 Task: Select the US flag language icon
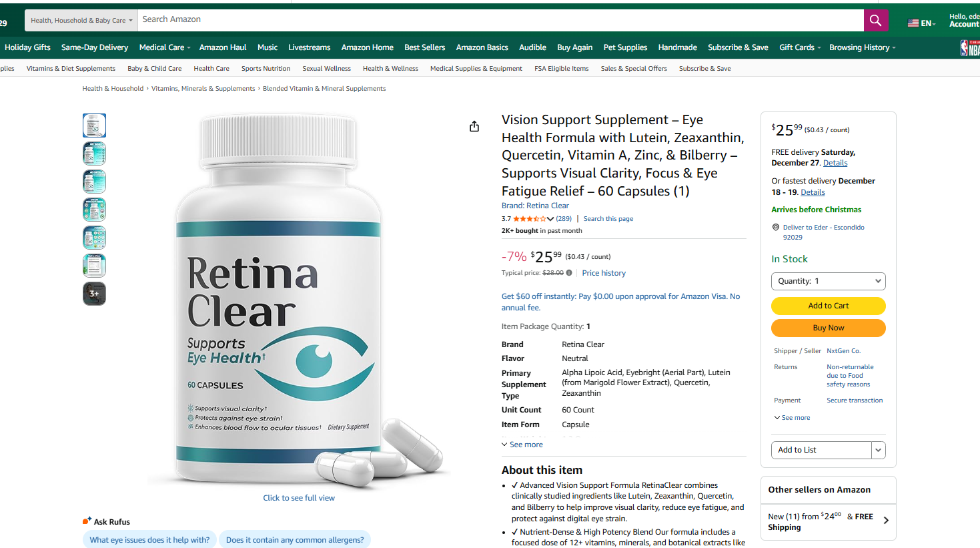913,23
